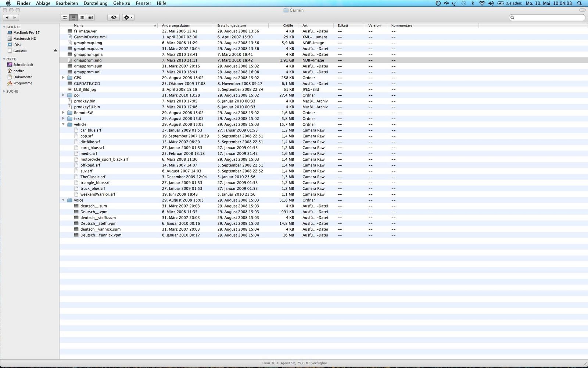
Task: Open Schreibtisch in the sidebar
Action: (x=23, y=65)
